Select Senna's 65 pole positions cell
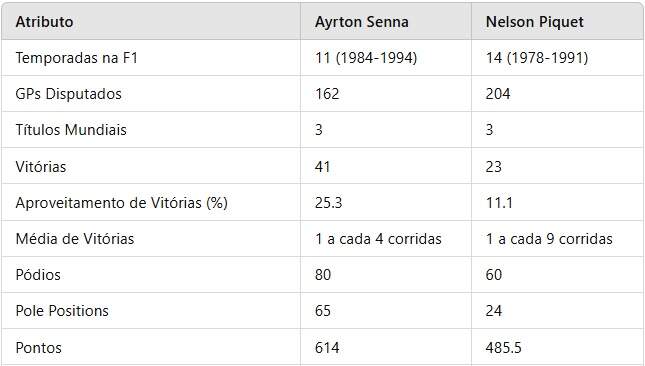 click(322, 311)
